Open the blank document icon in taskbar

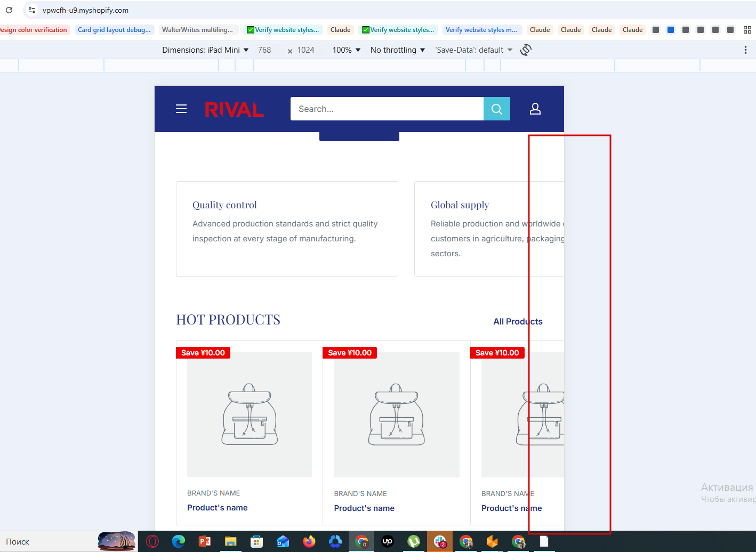[544, 541]
